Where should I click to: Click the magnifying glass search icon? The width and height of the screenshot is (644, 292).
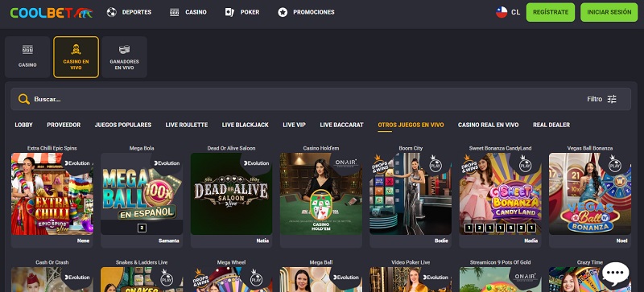click(24, 99)
